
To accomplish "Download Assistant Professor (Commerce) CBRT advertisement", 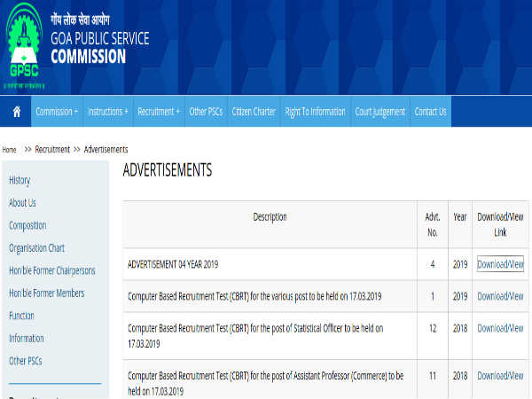I will point(500,376).
